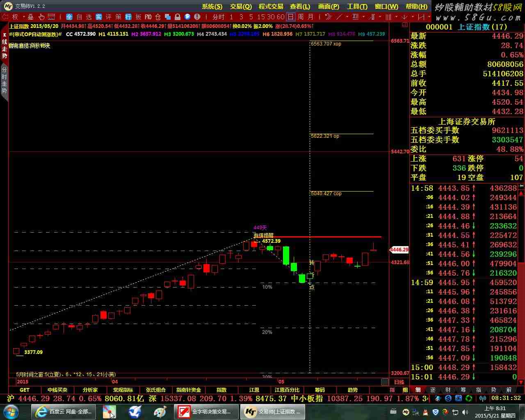Open the 交易(Q) menu

click(x=241, y=6)
